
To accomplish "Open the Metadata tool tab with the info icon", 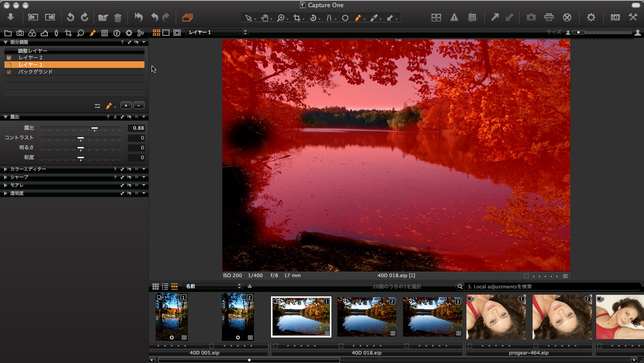I will pyautogui.click(x=117, y=33).
